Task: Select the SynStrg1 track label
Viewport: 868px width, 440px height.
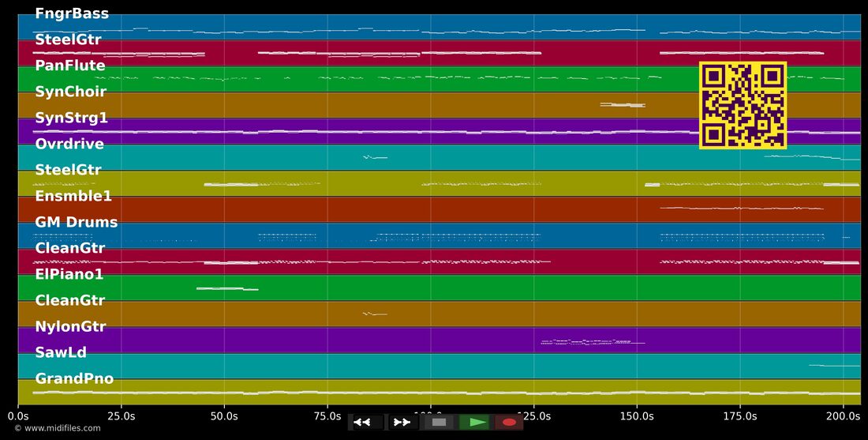Action: click(71, 118)
